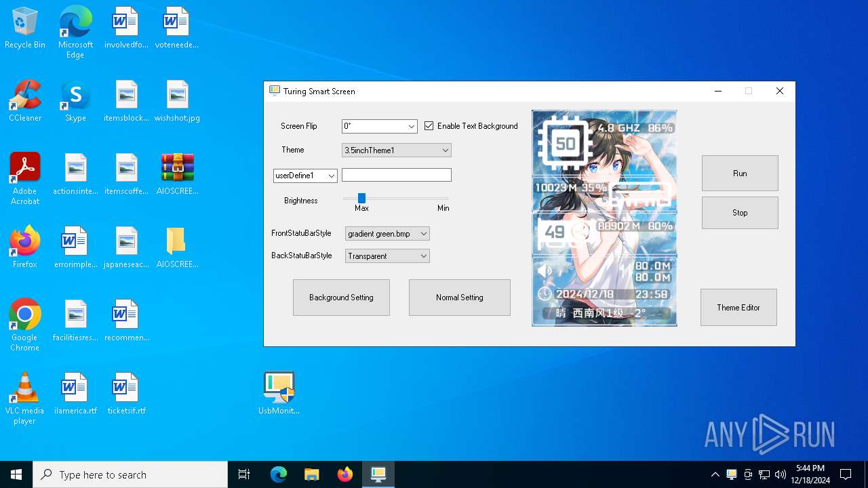The width and height of the screenshot is (868, 488).
Task: Click the Firefox taskbar icon
Action: (x=345, y=474)
